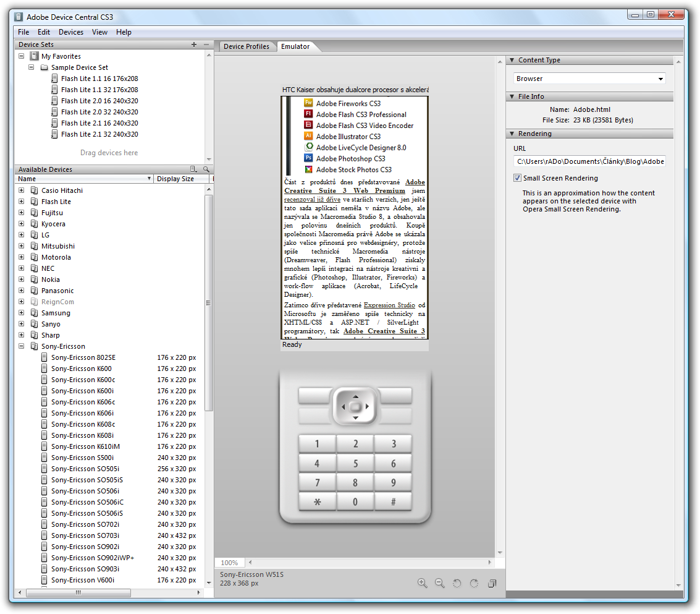Screen dimensions: 700x614
Task: Open the Name column dropdown arrow
Action: point(149,179)
